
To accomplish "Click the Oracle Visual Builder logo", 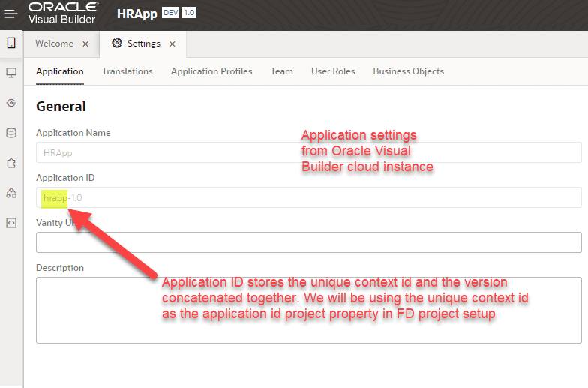I will [x=63, y=14].
